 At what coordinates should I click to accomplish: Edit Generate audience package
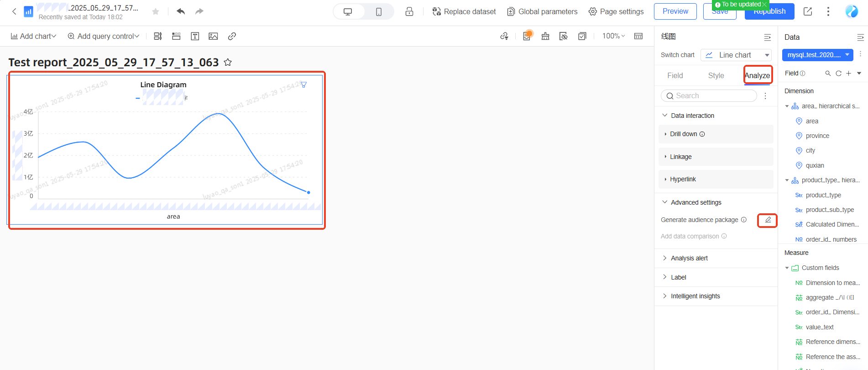[768, 220]
